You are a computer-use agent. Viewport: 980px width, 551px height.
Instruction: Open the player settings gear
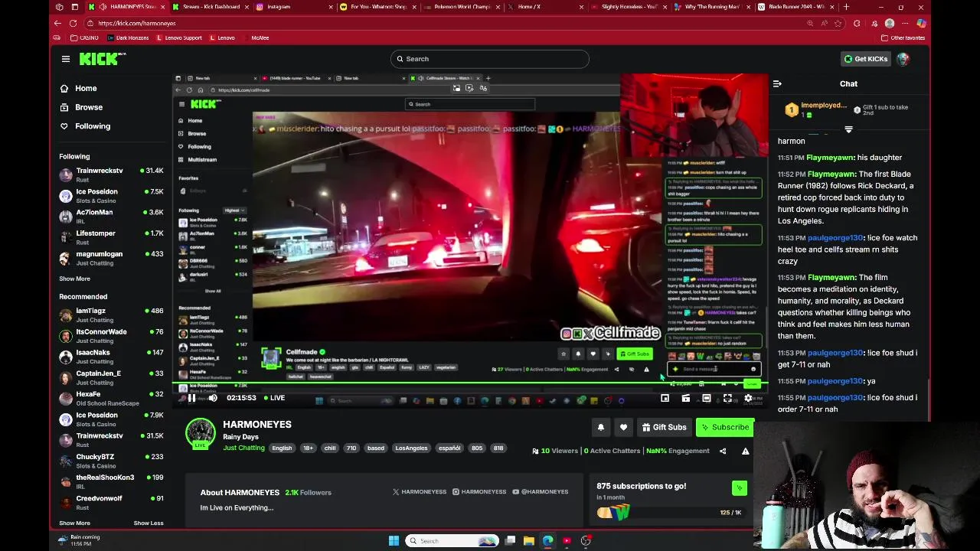[x=748, y=398]
